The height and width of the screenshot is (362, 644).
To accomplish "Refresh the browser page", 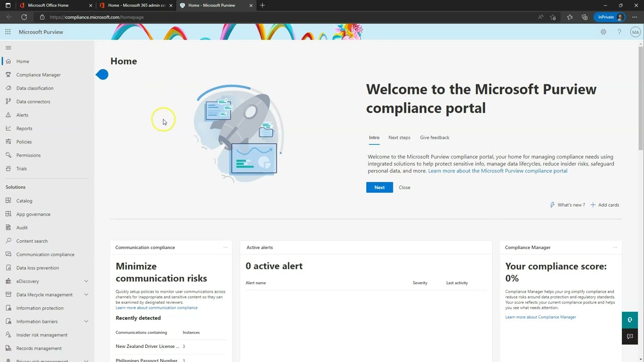I will [24, 17].
